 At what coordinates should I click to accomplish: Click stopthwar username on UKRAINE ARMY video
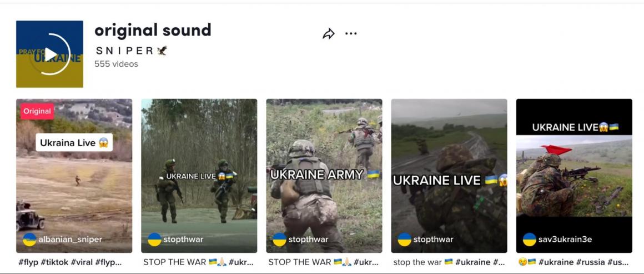[308, 240]
